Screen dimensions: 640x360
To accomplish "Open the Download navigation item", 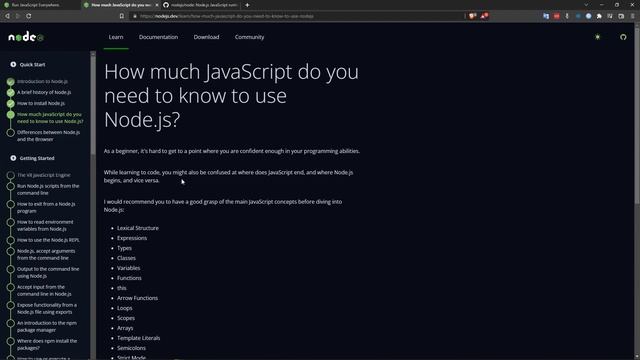I will point(206,37).
